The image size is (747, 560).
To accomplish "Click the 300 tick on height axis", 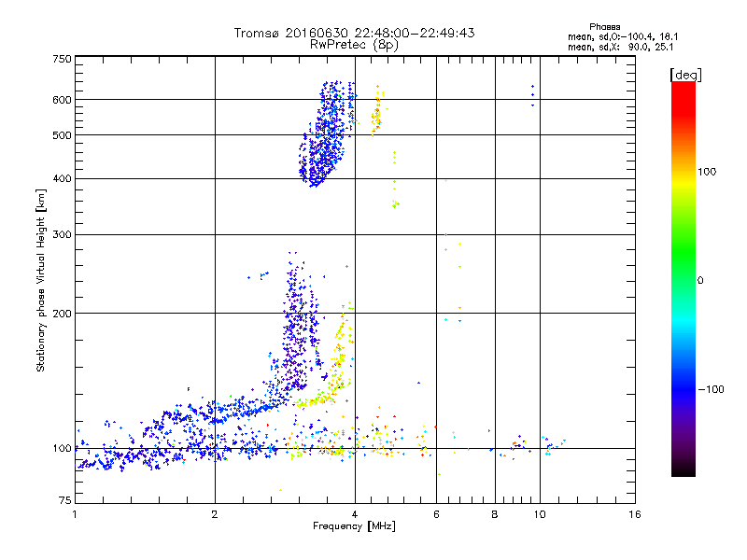I will [x=62, y=234].
